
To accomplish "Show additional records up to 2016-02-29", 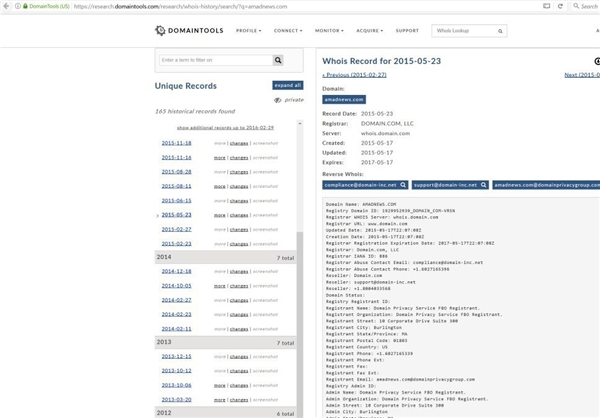I will (x=225, y=127).
